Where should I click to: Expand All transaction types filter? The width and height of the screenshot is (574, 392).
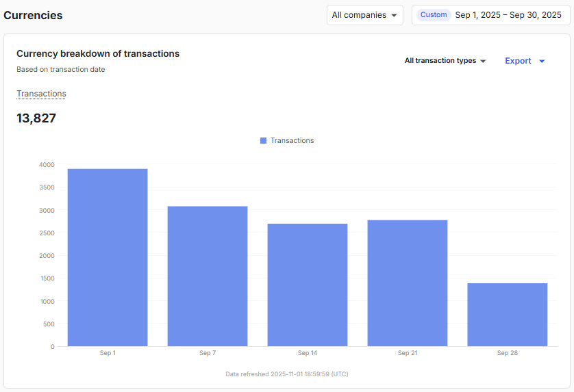[x=445, y=61]
